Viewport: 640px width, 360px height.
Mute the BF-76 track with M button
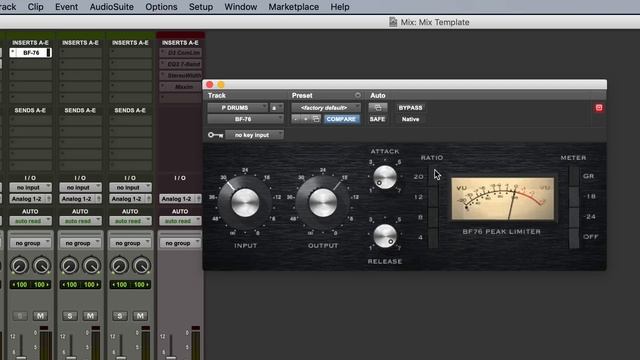tap(40, 316)
